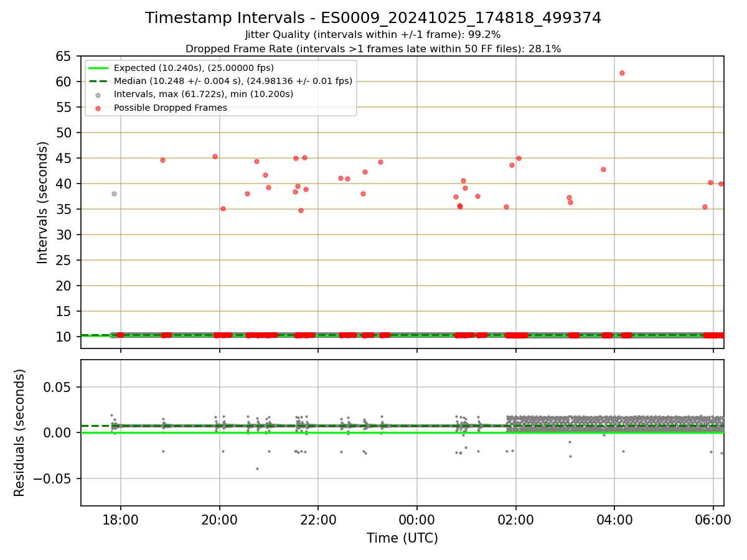Click the red dropped-frame point just before 19:00

(x=162, y=160)
